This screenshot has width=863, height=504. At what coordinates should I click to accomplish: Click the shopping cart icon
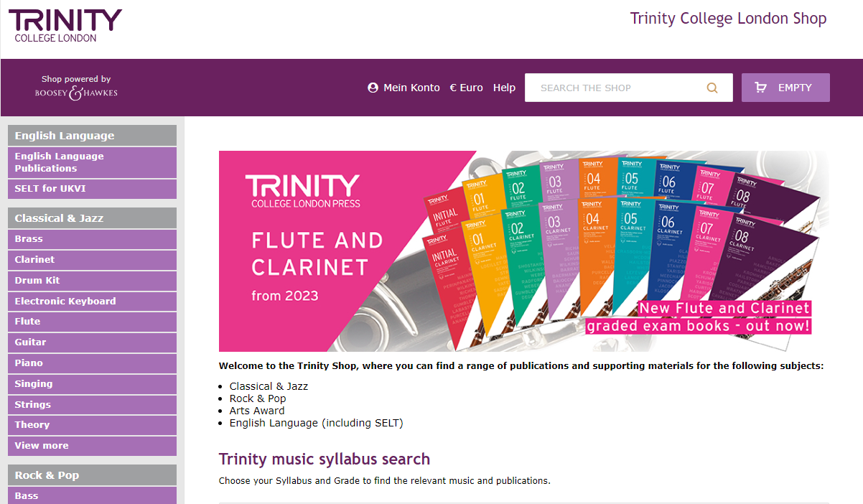click(761, 88)
